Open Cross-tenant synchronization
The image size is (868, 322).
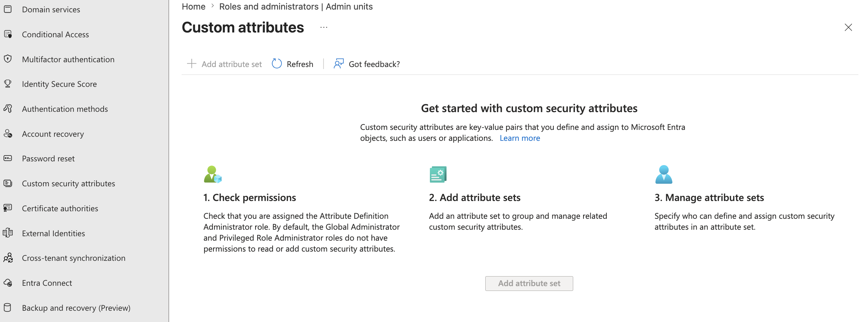(x=74, y=258)
